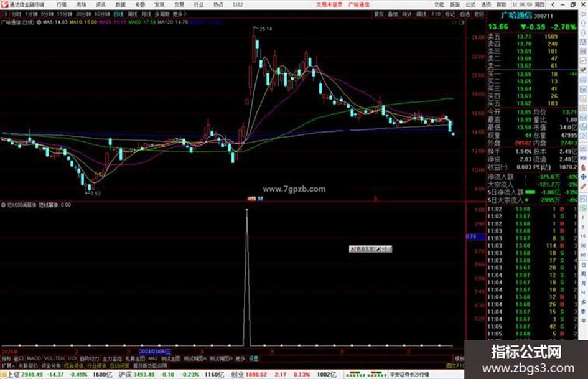Click the 通达信 logo icon in title bar
Image resolution: width=588 pixels, height=379 pixels.
[5, 4]
